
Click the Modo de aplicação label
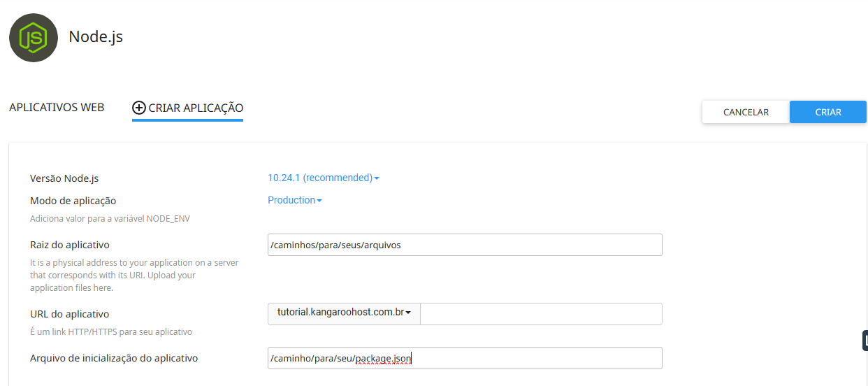73,201
